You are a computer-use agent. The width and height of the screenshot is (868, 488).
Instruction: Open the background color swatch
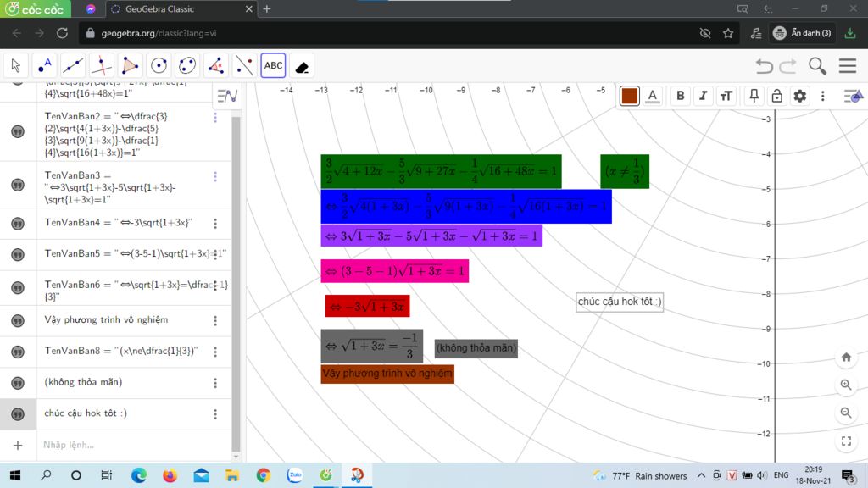(x=630, y=96)
